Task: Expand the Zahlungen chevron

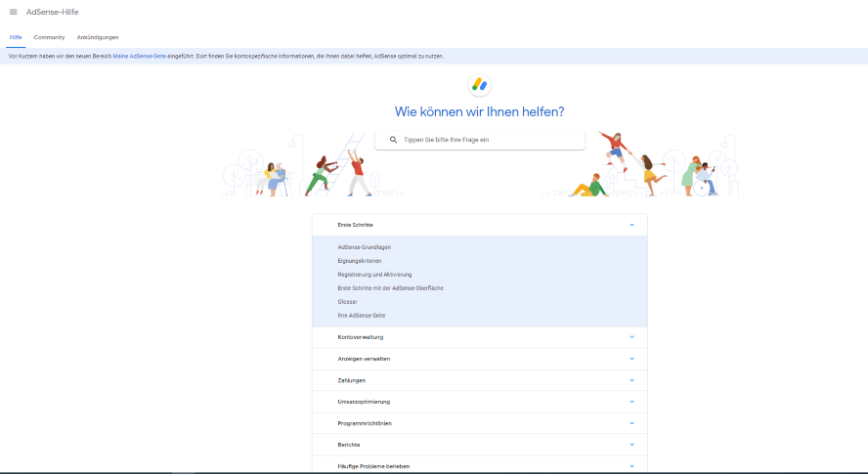Action: (631, 380)
